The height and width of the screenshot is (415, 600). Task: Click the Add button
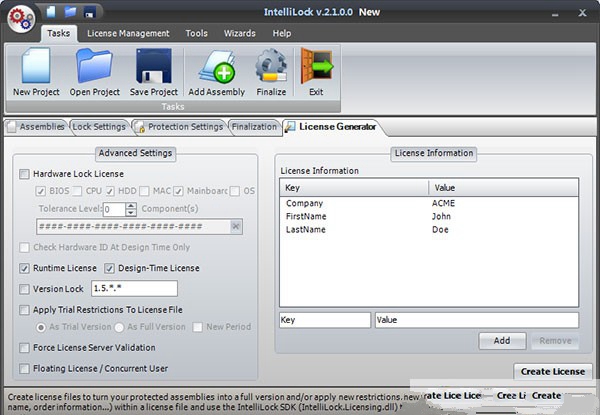502,341
